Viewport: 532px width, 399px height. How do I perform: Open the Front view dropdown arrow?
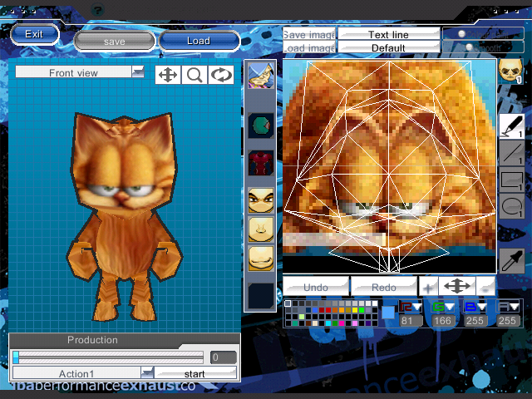tap(138, 71)
